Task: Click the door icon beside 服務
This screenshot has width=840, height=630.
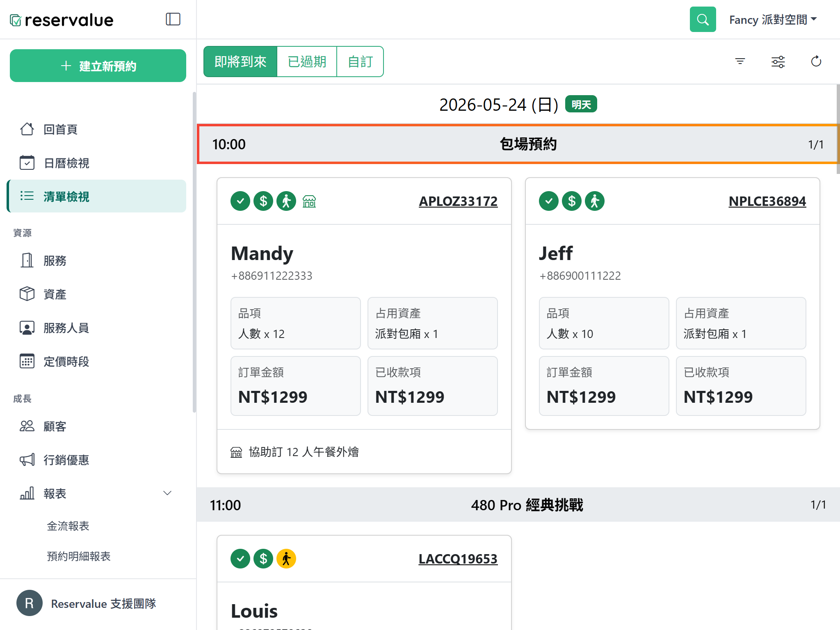Action: [x=27, y=260]
